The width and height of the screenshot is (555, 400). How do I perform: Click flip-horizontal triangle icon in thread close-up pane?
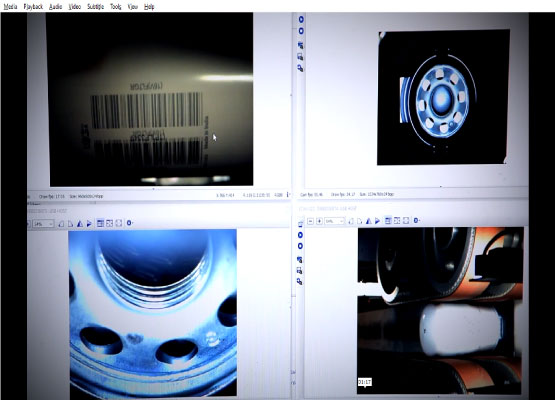click(80, 224)
